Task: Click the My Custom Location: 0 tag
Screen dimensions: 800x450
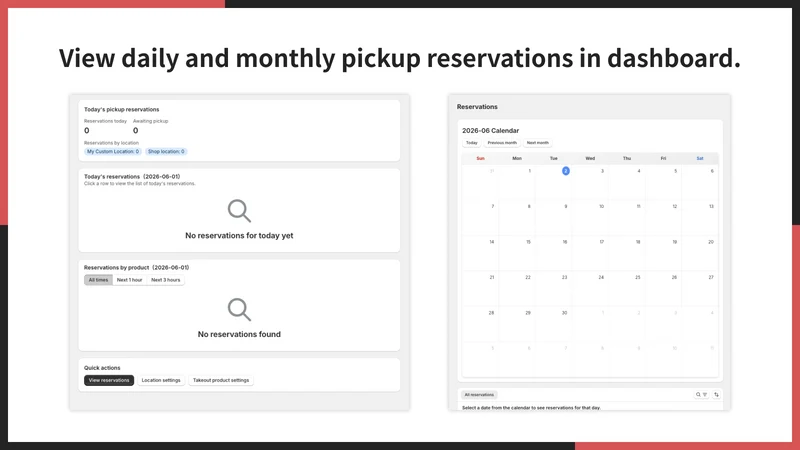Action: click(x=113, y=152)
